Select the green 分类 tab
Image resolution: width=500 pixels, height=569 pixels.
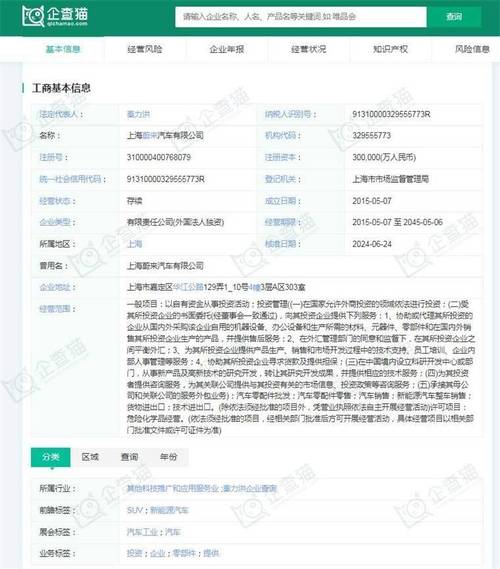tap(50, 457)
